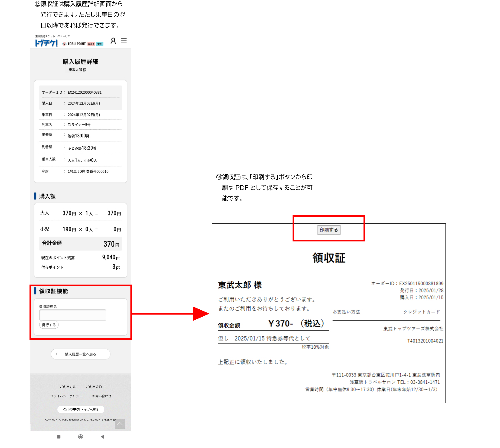
Task: Select order ID EX241202000040381 text
Action: 85,92
